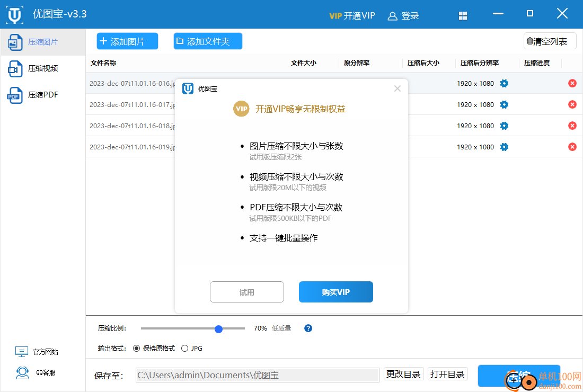Click the QQ客服 headset icon
The width and height of the screenshot is (583, 392).
tap(23, 373)
